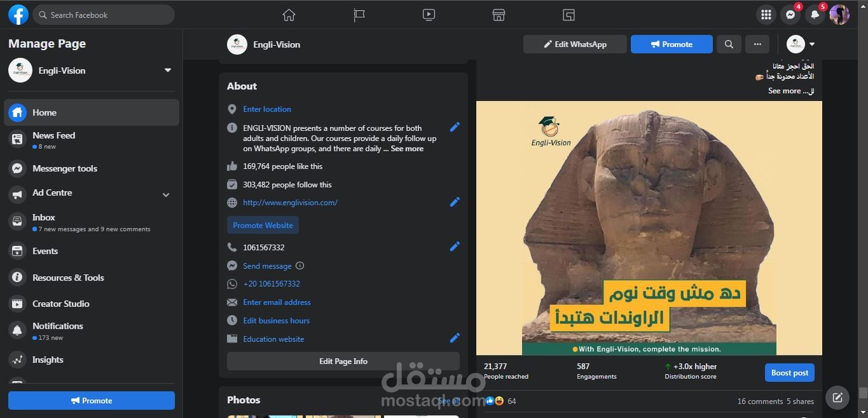This screenshot has width=868, height=418.
Task: Open the +20 1061567332 WhatsApp link
Action: point(272,284)
